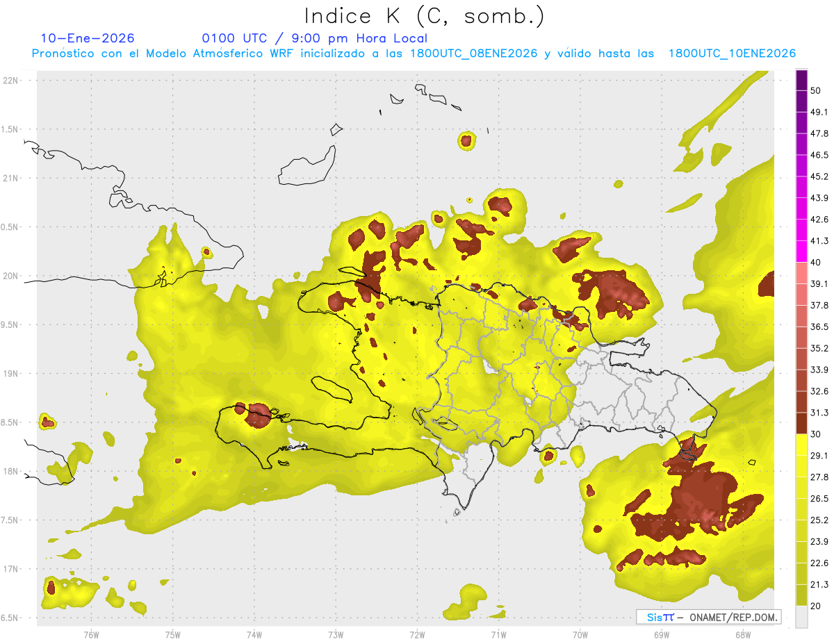Viewport: 834px width, 644px height.
Task: Click the 'Indice K (C, somb.)' title
Action: click(x=424, y=17)
